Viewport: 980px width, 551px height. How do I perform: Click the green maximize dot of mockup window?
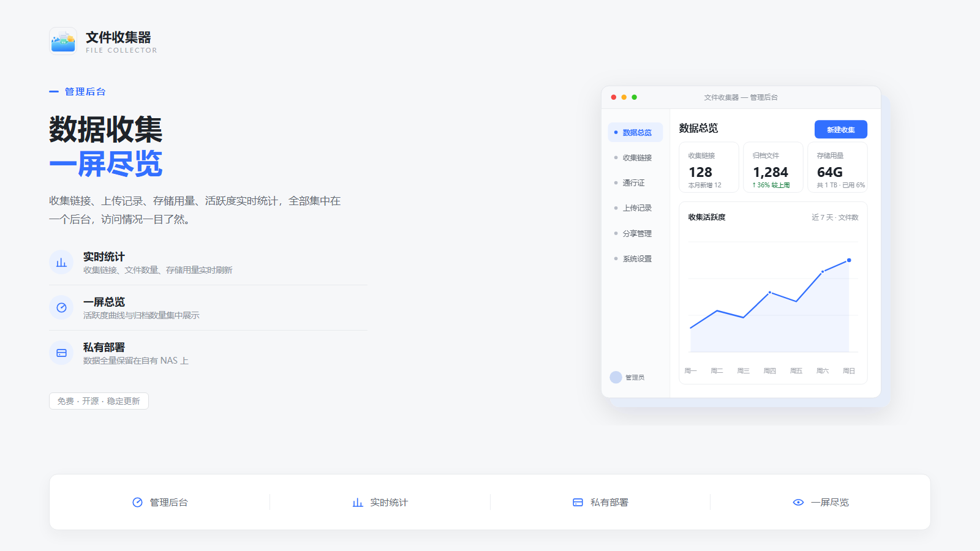(635, 97)
